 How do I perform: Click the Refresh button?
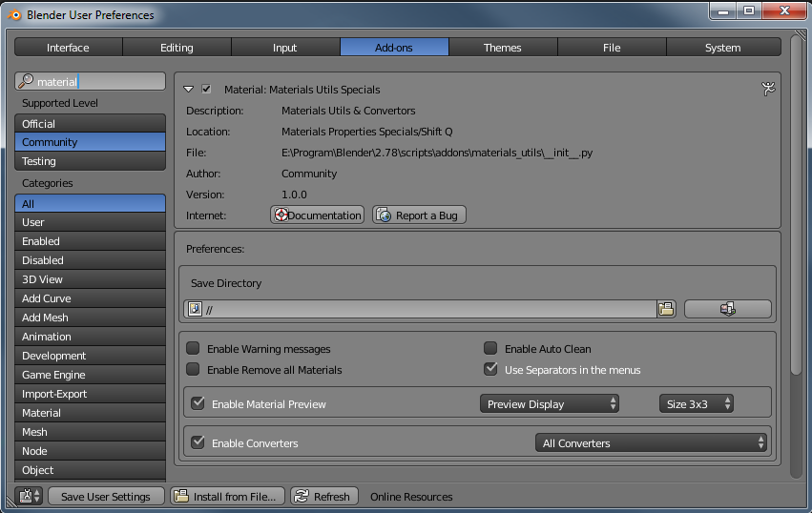(x=324, y=496)
